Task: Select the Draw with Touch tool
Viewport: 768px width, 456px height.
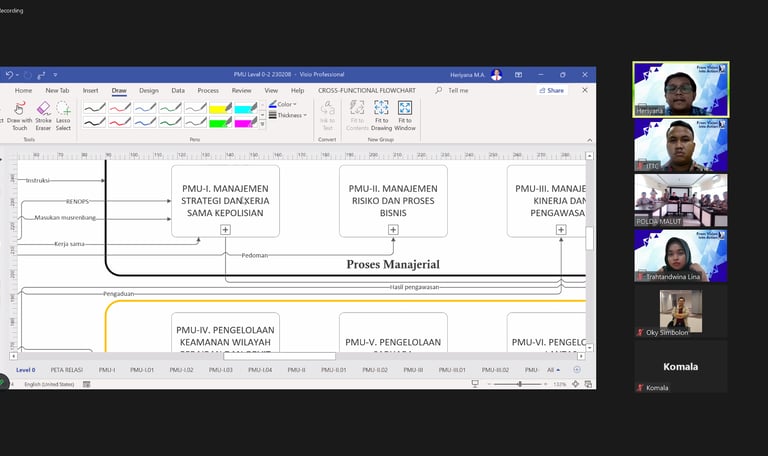Action: [x=20, y=116]
